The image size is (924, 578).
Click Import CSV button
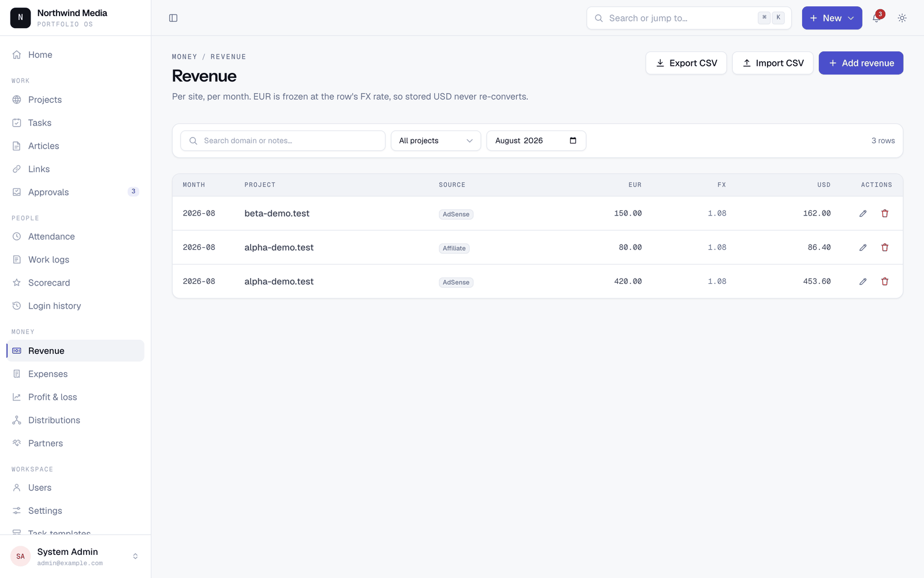tap(773, 63)
